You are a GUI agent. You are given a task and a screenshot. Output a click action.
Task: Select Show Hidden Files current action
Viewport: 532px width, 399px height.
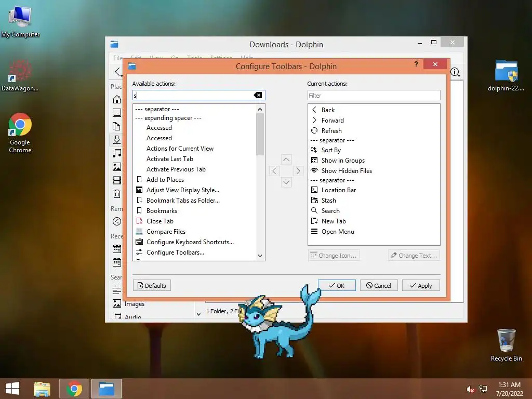pyautogui.click(x=347, y=170)
